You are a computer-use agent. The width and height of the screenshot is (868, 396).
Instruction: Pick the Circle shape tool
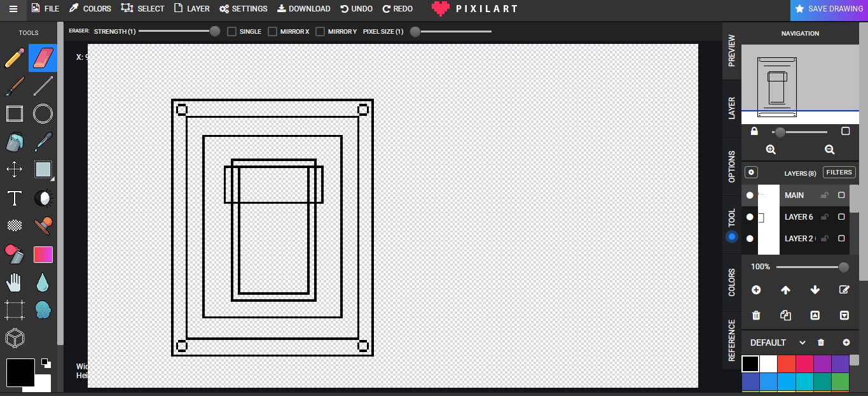pos(43,114)
